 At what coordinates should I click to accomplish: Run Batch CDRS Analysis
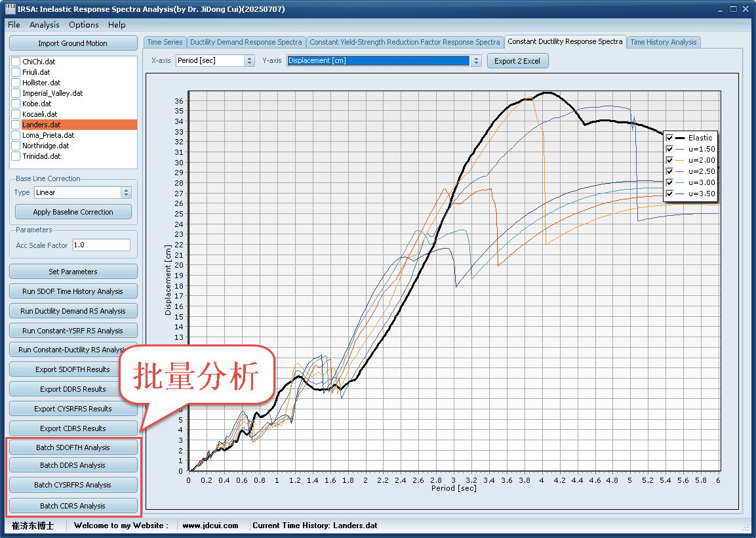click(x=73, y=506)
